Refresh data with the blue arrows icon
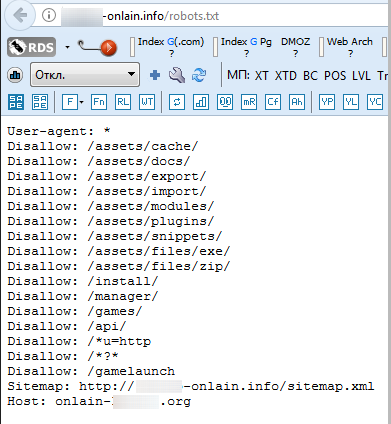This screenshot has height=424, width=391. tap(199, 75)
